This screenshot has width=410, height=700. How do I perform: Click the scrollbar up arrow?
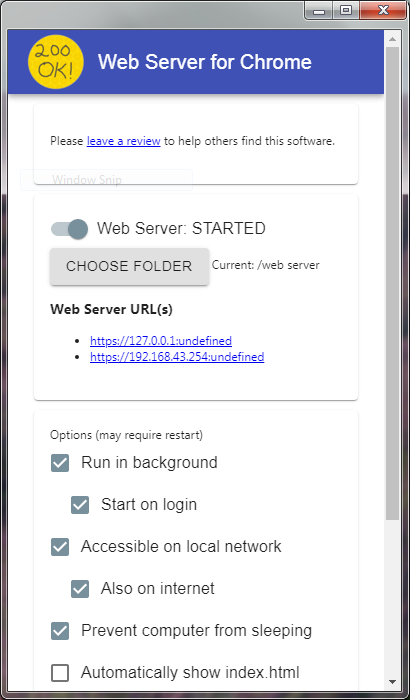click(393, 39)
